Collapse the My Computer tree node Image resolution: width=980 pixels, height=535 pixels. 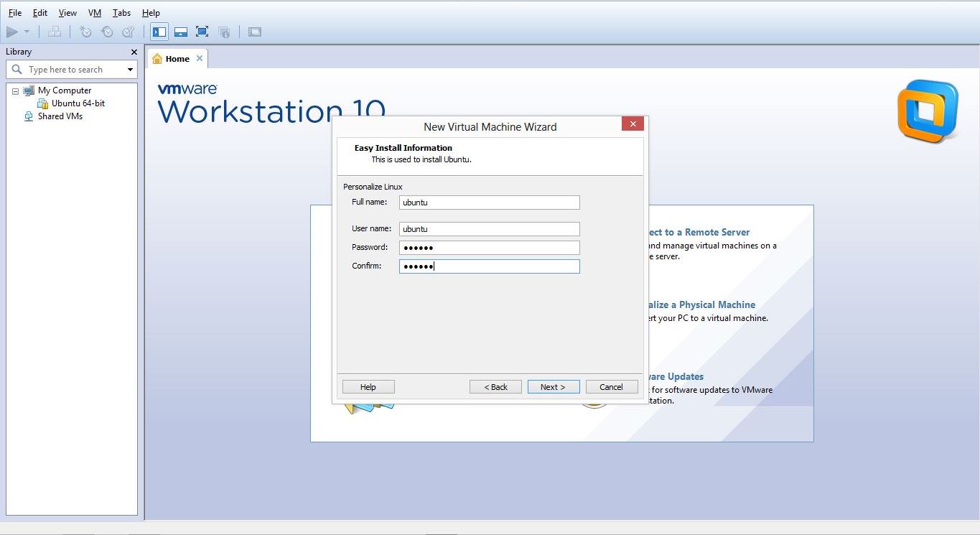(15, 91)
